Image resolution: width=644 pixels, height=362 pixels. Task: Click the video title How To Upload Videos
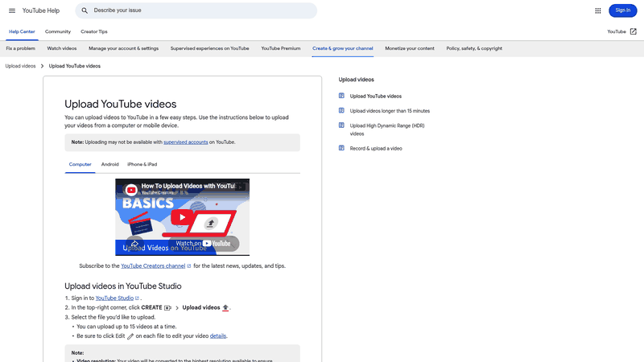pos(188,186)
